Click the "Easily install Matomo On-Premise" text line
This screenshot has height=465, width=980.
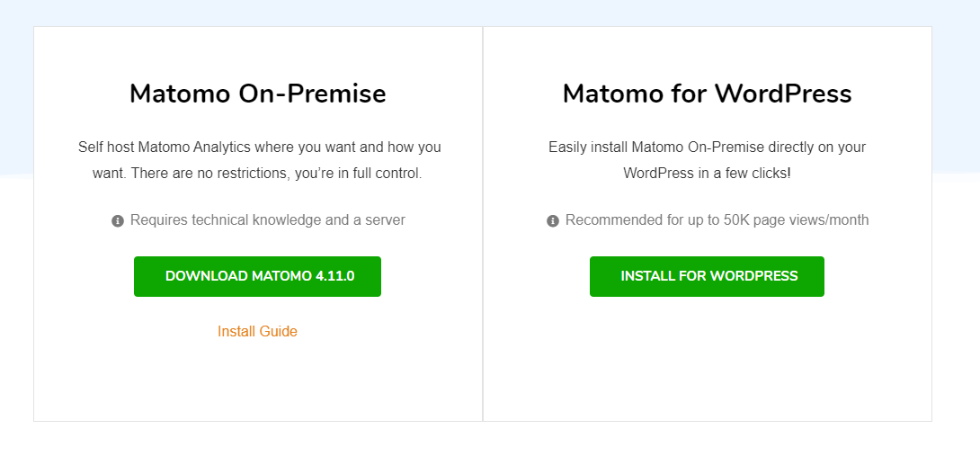pyautogui.click(x=707, y=148)
